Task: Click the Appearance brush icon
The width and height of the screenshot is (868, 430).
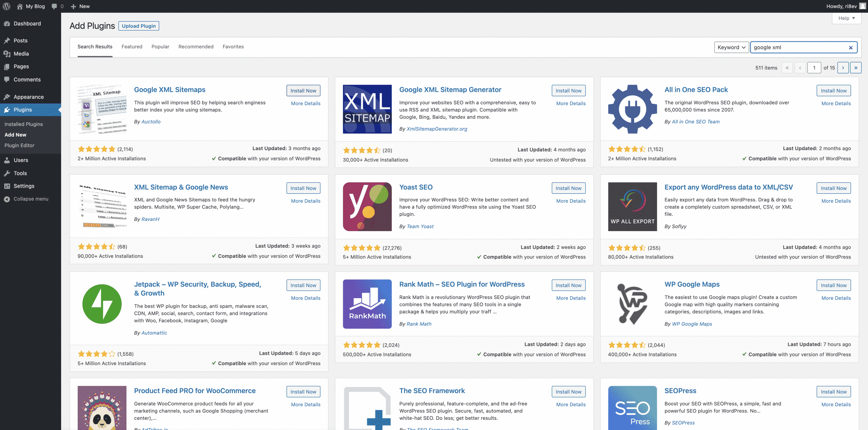Action: point(7,97)
